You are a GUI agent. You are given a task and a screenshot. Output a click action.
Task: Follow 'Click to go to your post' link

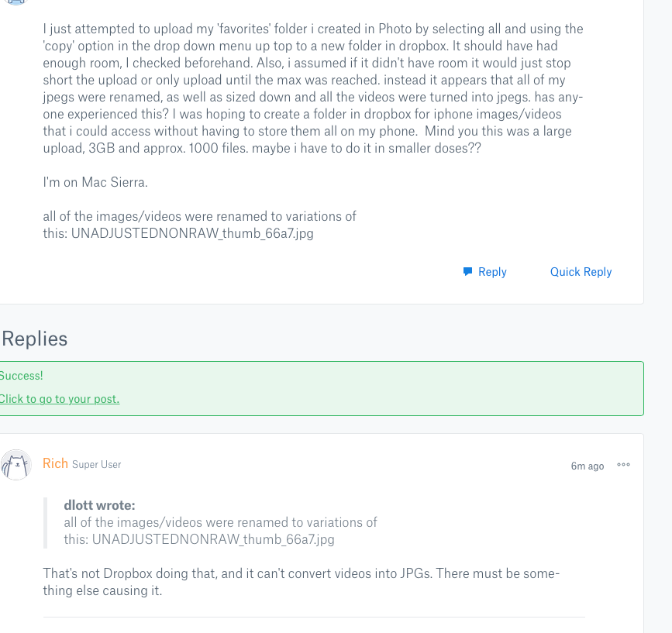tap(59, 399)
